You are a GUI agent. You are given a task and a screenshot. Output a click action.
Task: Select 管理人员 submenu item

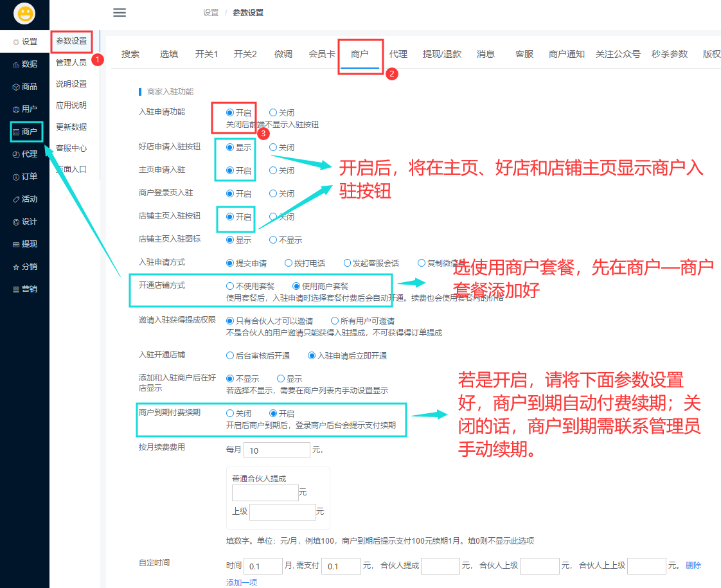tap(71, 62)
